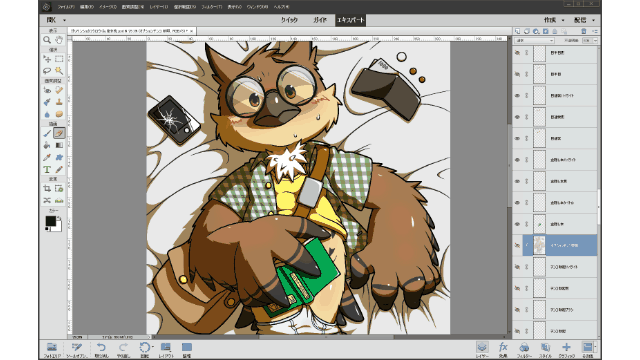This screenshot has width=640, height=360.
Task: Click the trash icon to delete layer
Action: 584,31
